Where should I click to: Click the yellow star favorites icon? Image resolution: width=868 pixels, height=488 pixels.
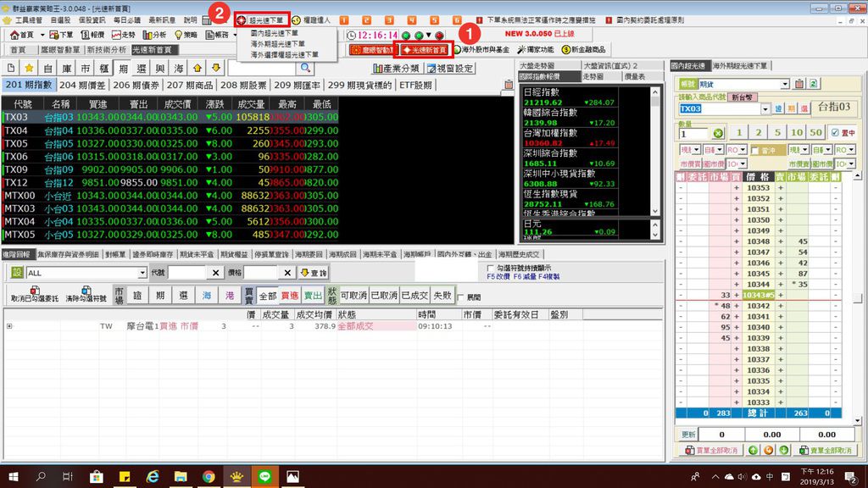[x=29, y=68]
